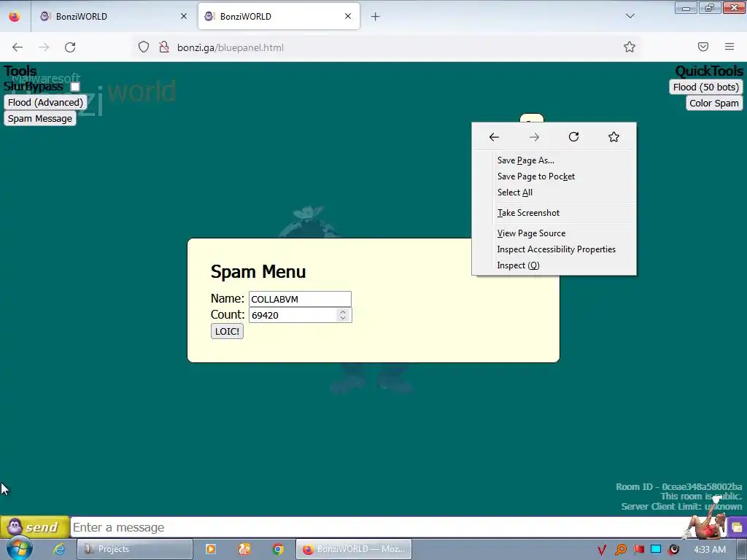Open a new tab with plus button
The image size is (747, 560).
(376, 17)
